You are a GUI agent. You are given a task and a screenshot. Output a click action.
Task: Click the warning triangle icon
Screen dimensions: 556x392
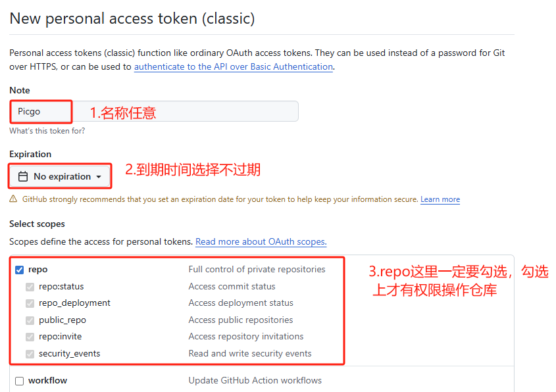pos(13,199)
